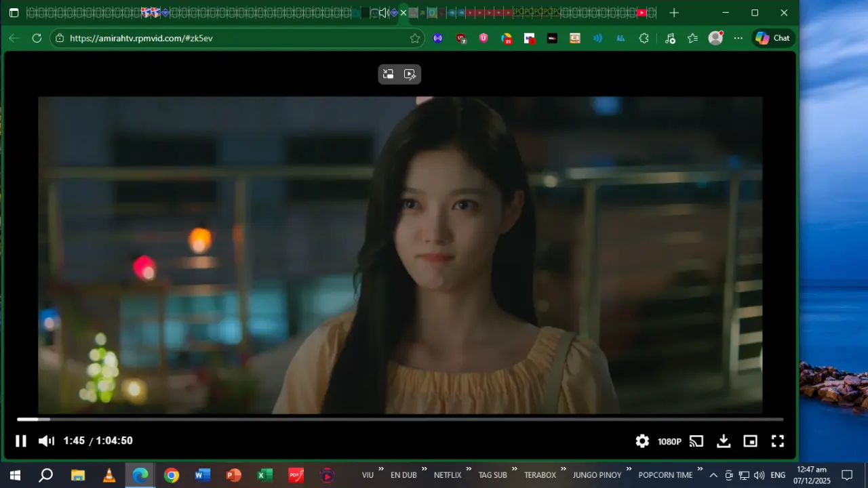Open the white and red badge extension
This screenshot has height=488, width=868.
pos(530,39)
